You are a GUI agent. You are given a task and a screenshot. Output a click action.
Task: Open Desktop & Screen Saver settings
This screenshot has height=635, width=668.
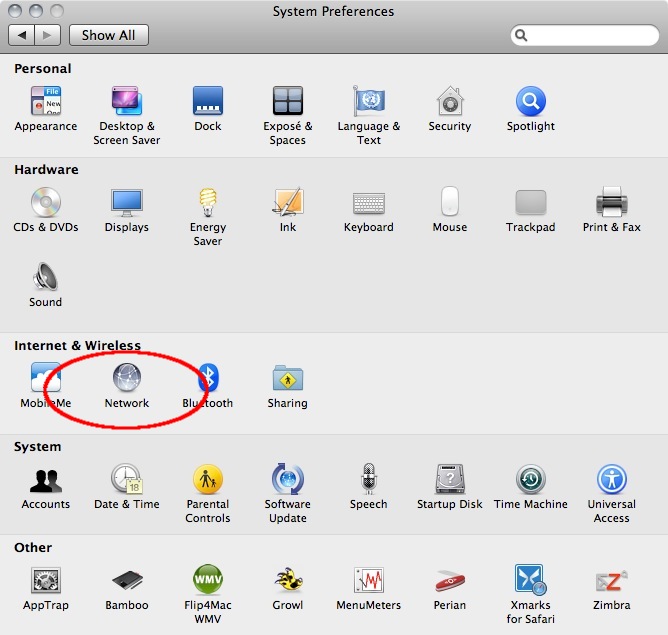click(127, 102)
